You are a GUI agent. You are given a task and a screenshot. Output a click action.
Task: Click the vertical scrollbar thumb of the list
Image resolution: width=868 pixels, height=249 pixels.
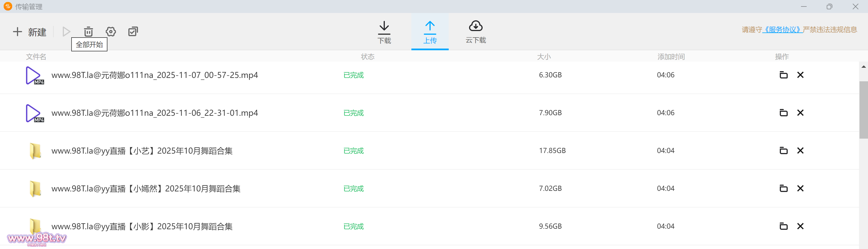(863, 109)
